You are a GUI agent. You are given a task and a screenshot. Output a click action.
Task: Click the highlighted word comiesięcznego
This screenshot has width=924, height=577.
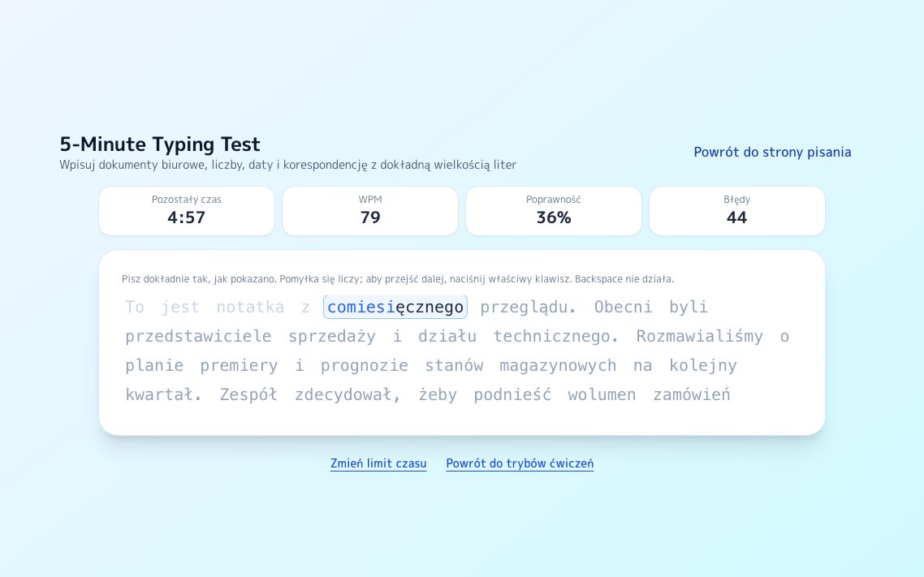pos(395,308)
